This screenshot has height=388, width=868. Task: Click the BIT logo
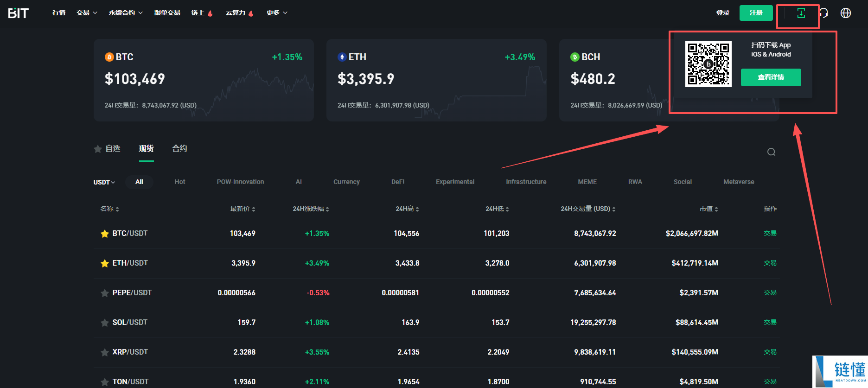point(19,13)
